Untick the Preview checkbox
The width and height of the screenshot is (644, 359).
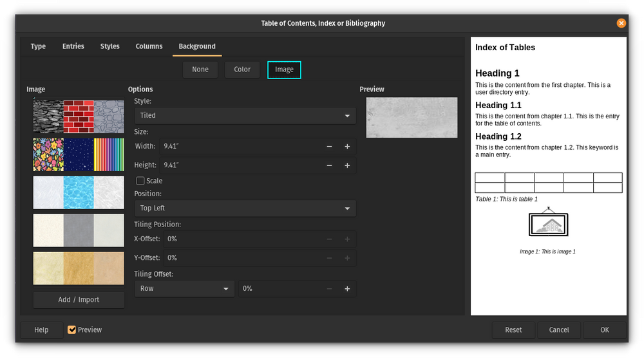point(72,329)
